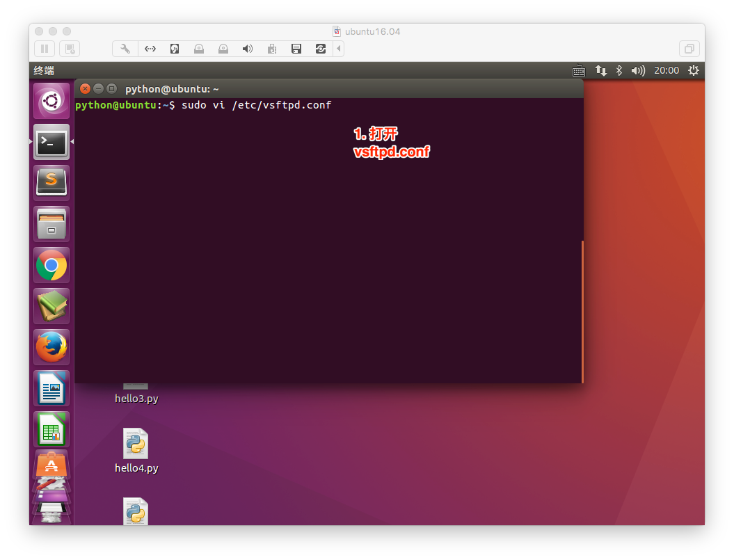Click the Terminal launcher icon
This screenshot has width=734, height=560.
[x=51, y=142]
